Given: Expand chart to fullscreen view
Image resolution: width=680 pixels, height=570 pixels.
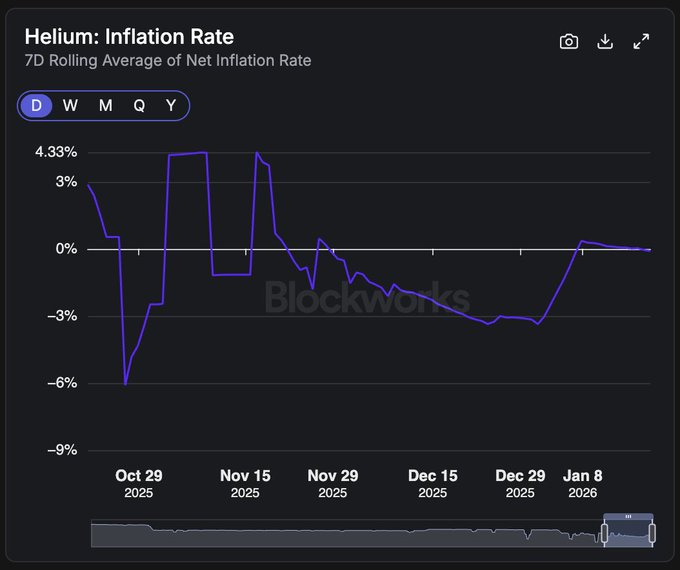Looking at the screenshot, I should click(642, 41).
